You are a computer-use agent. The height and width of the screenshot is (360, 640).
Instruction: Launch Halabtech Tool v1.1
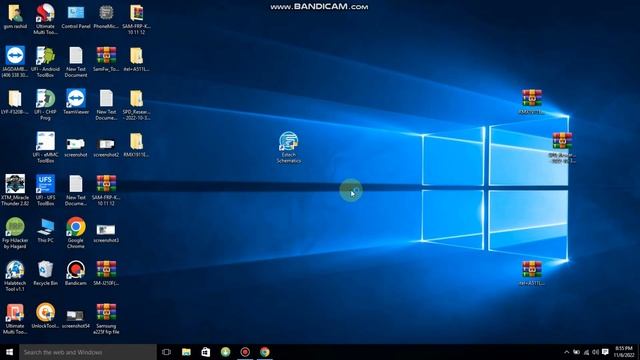(15, 276)
